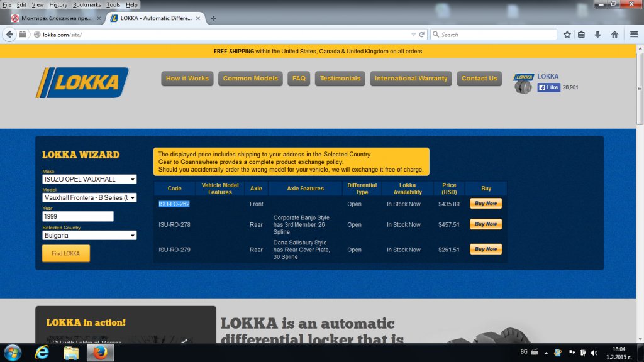
Task: Open the URL bar history dropdown arrow
Action: 413,35
